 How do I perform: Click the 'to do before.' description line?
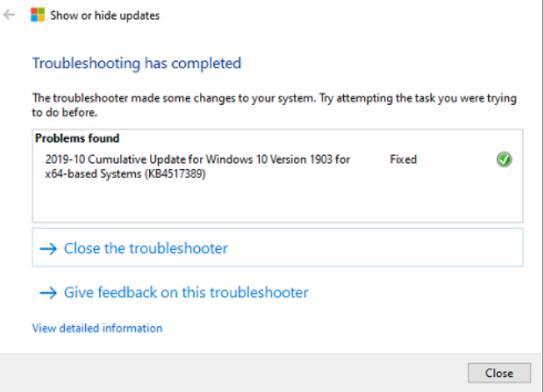click(65, 112)
